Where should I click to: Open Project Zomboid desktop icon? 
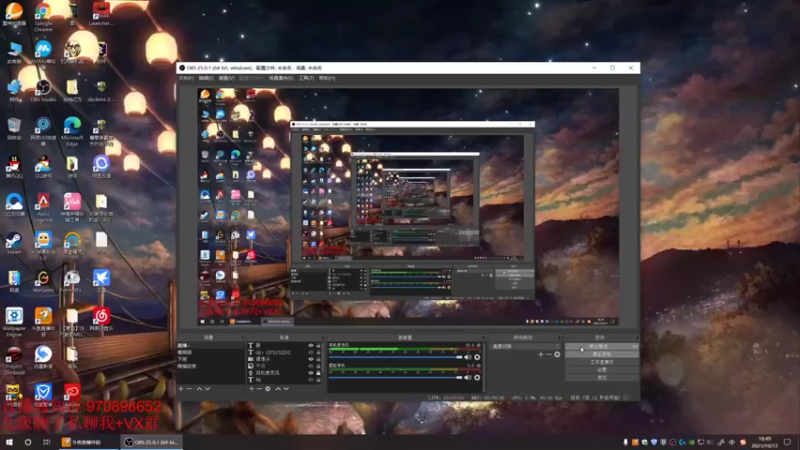point(14,361)
